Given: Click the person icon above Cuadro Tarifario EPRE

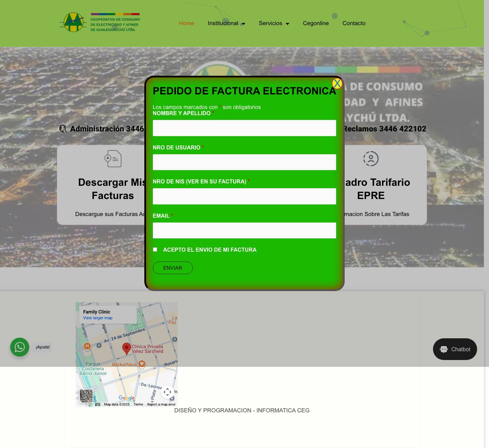Looking at the screenshot, I should (371, 159).
